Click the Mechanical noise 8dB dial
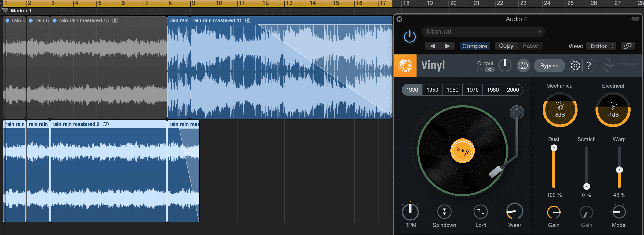 [x=560, y=110]
